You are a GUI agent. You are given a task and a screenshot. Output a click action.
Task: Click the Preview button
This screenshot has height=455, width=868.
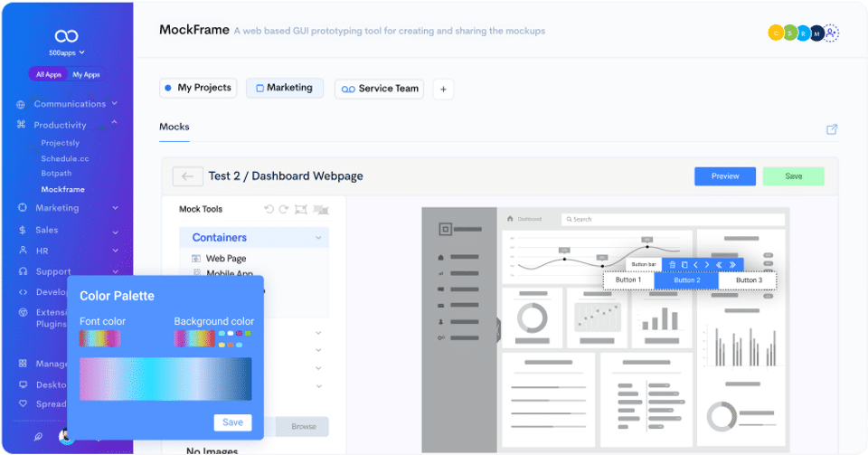coord(725,176)
